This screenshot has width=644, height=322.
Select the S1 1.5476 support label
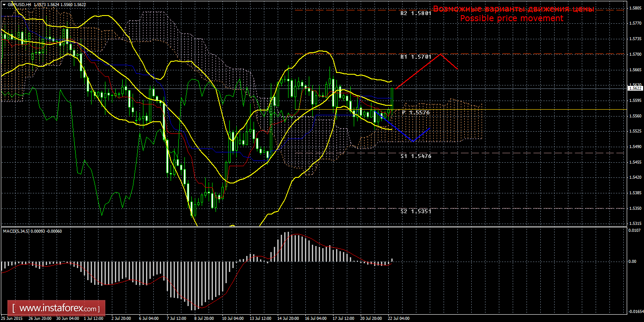[416, 156]
